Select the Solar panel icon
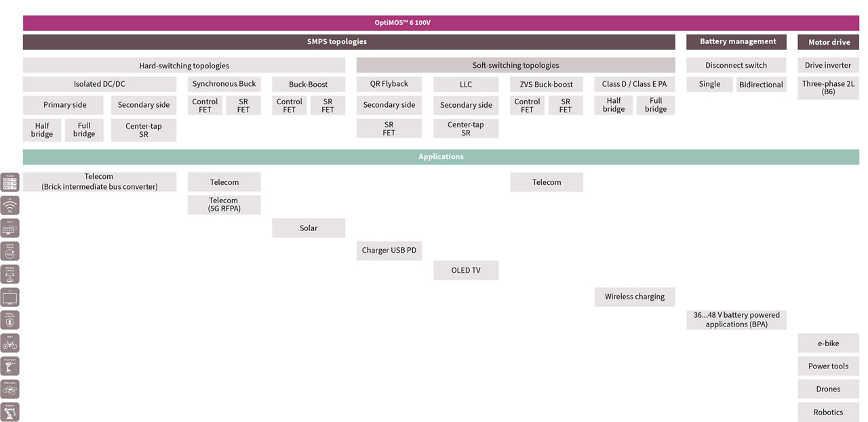 (x=10, y=228)
